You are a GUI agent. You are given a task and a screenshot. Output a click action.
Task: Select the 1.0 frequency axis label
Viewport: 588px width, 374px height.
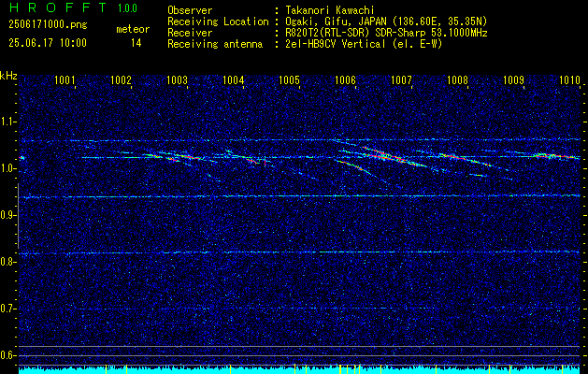(7, 169)
